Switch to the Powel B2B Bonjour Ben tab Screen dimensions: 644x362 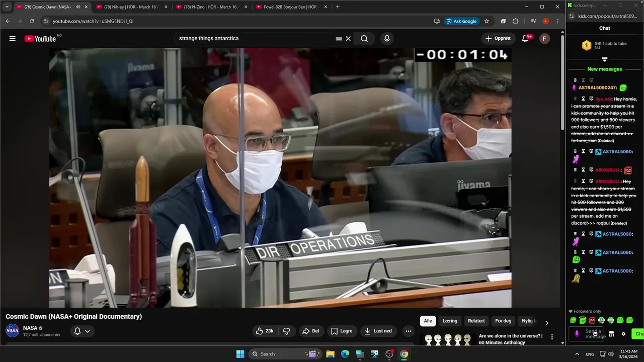(290, 7)
